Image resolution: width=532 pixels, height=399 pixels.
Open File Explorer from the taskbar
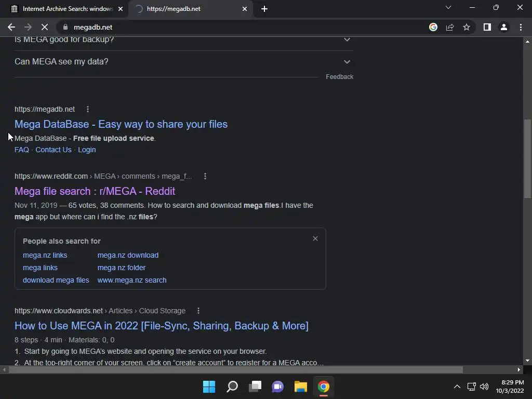[x=301, y=387]
